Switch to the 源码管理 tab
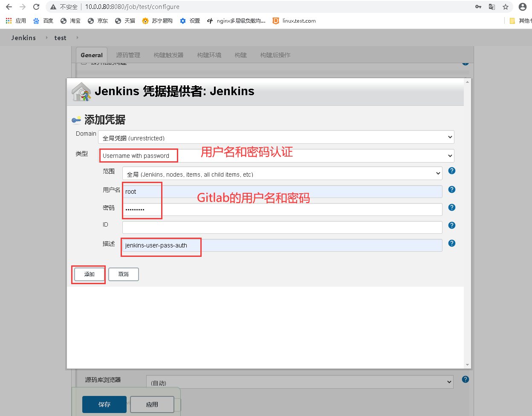Image resolution: width=532 pixels, height=416 pixels. coord(128,55)
